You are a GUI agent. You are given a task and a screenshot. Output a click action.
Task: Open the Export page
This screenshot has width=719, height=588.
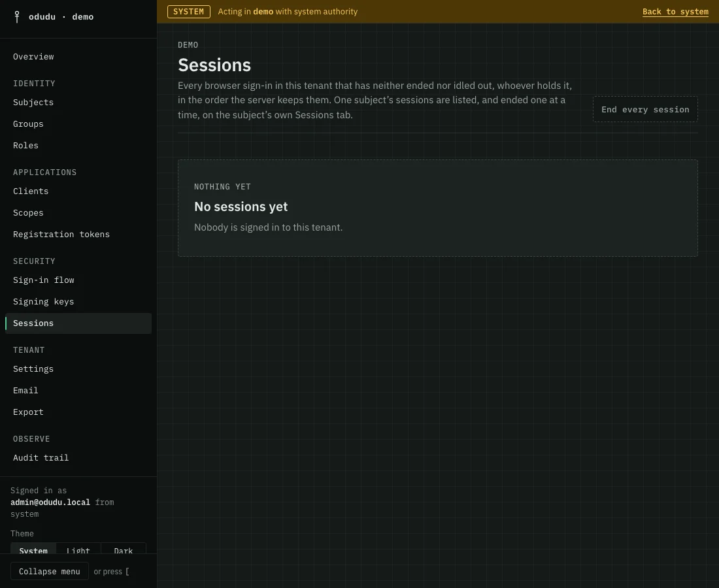(78, 412)
